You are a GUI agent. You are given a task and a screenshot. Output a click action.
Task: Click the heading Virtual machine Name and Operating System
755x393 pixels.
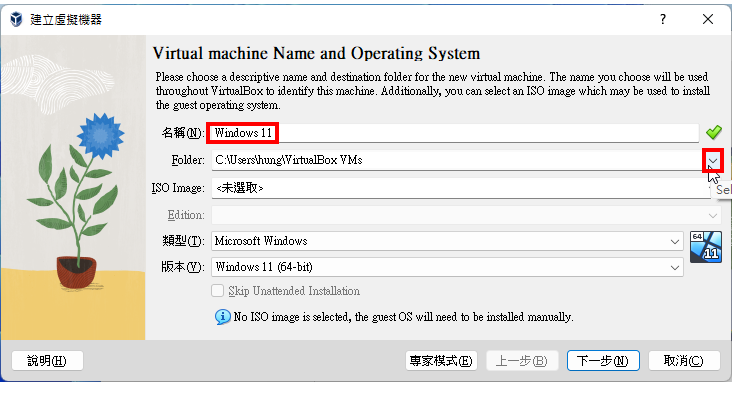click(x=316, y=53)
